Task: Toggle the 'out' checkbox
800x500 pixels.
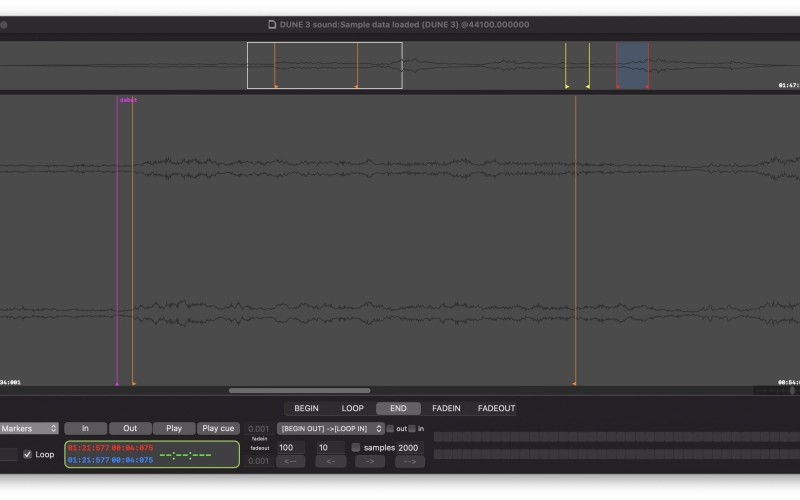Action: point(390,429)
